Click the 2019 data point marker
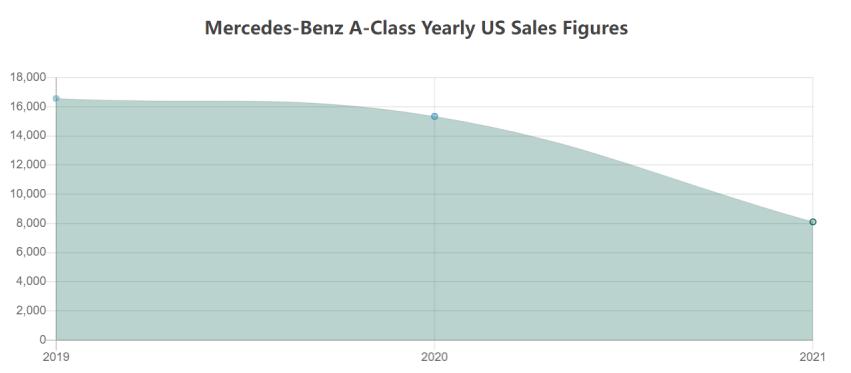Image resolution: width=851 pixels, height=373 pixels. [56, 99]
